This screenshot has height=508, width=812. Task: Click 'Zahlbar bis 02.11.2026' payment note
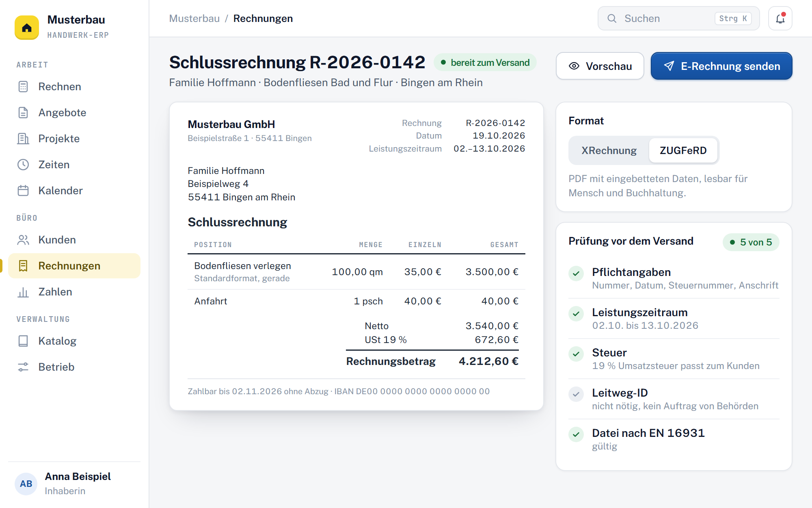(x=339, y=391)
